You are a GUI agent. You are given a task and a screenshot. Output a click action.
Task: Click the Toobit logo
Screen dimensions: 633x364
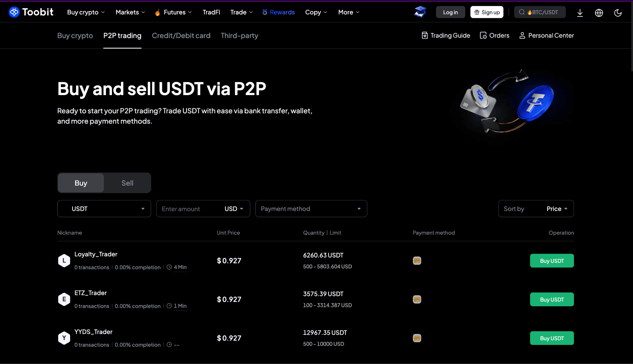tap(31, 12)
